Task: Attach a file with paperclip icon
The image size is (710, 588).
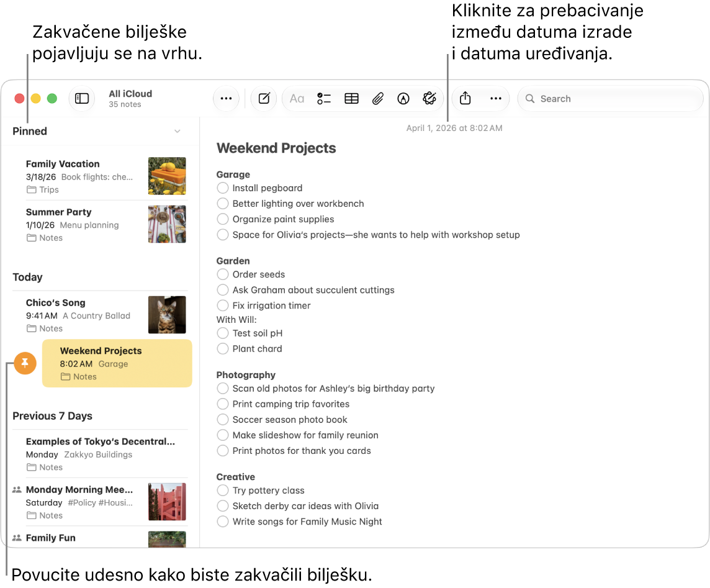Action: (377, 98)
